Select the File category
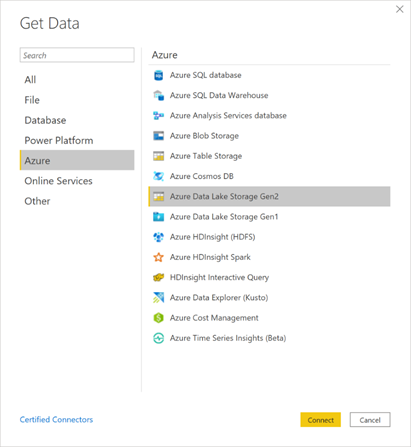This screenshot has height=447, width=411. click(77, 100)
